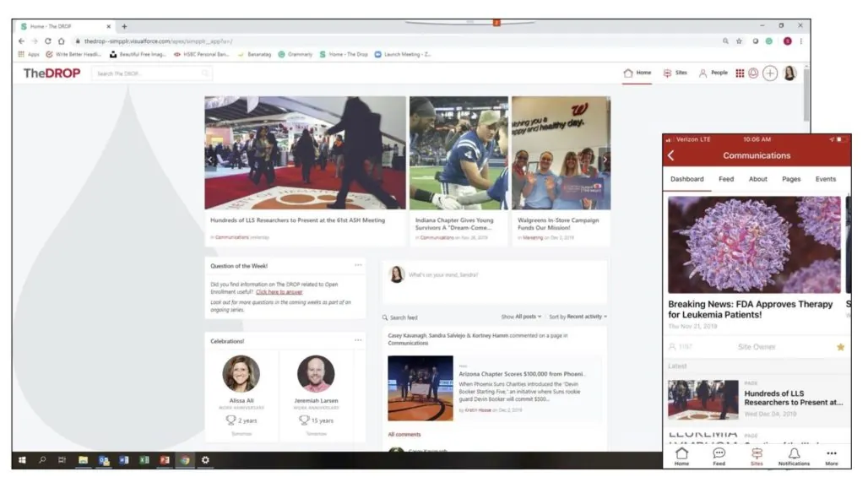Tap Home in mobile bottom bar
Screen dimensions: 868x488
(x=681, y=457)
